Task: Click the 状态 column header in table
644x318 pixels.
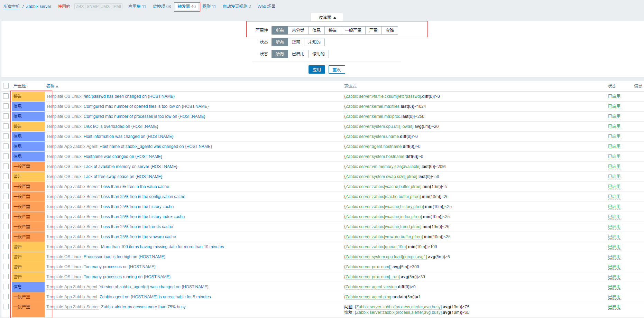Action: 612,86
